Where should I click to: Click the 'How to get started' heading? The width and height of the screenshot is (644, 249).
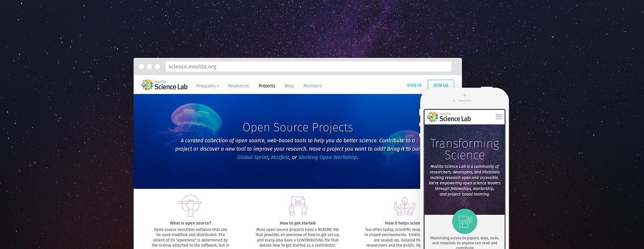pyautogui.click(x=297, y=223)
